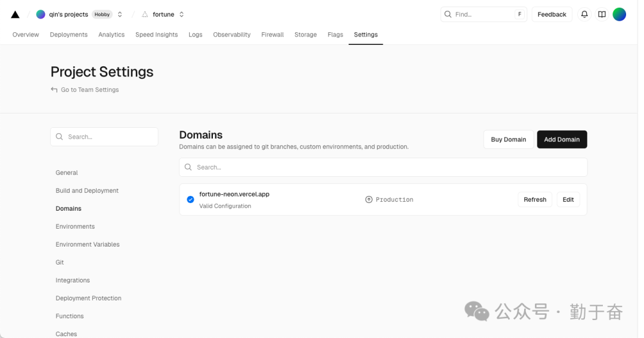The image size is (644, 338).
Task: Focus the Find search box
Action: tap(484, 14)
